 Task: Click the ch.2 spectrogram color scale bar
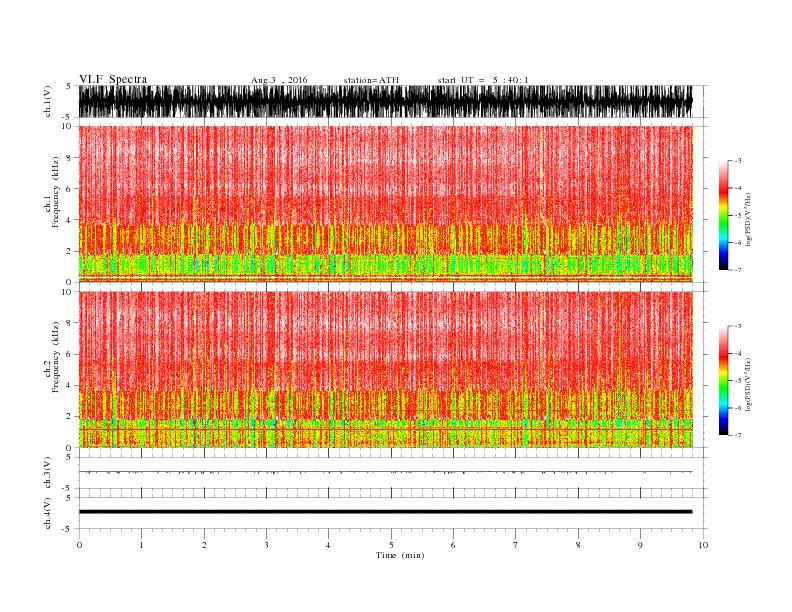(x=723, y=380)
